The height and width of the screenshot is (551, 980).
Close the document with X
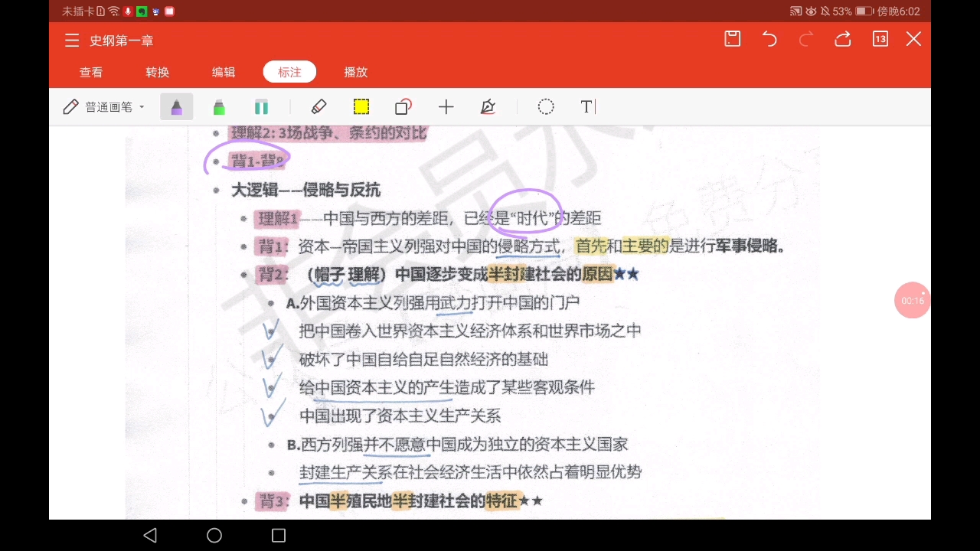913,39
